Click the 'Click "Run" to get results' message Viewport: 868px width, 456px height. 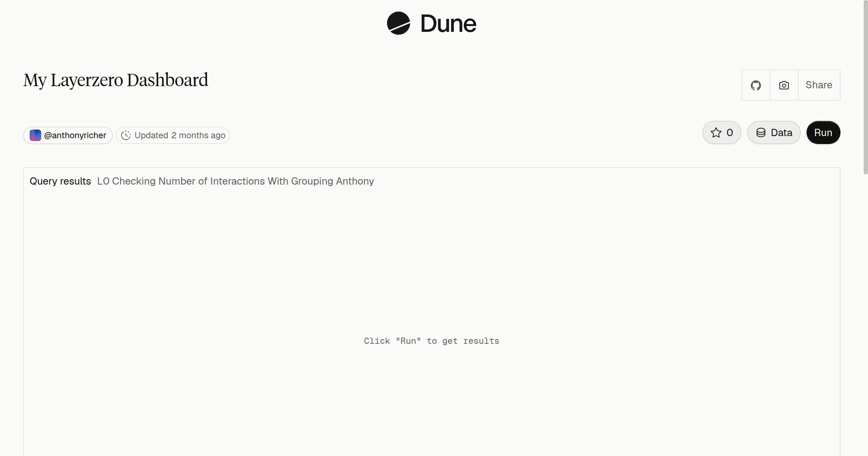click(431, 341)
